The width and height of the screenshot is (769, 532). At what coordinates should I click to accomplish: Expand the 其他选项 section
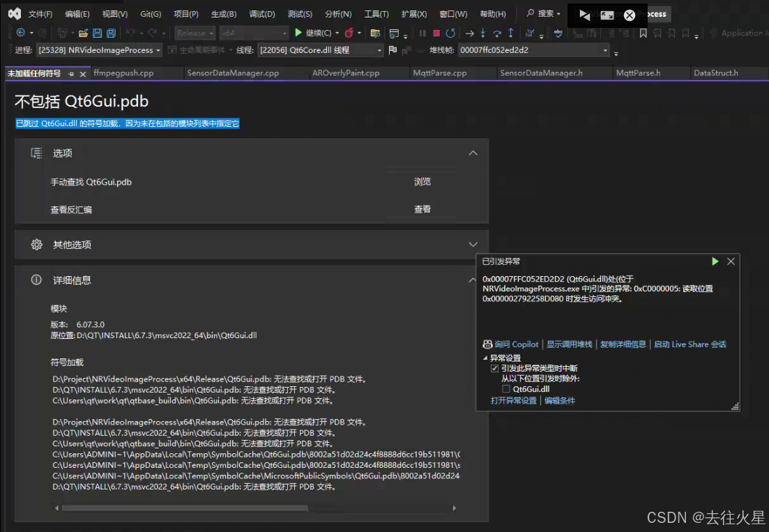click(x=473, y=245)
